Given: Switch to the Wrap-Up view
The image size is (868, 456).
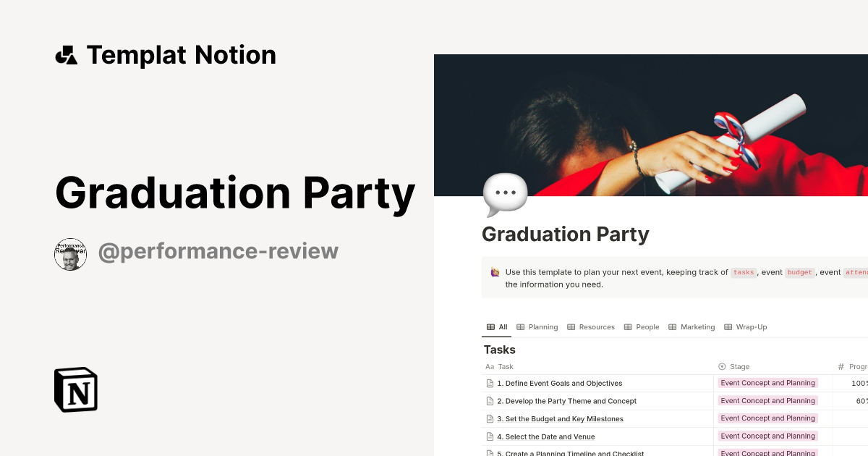Looking at the screenshot, I should point(750,326).
